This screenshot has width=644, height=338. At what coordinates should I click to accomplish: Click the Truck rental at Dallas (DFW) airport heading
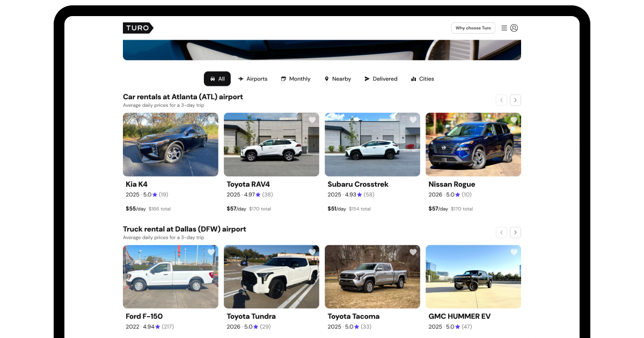coord(185,229)
